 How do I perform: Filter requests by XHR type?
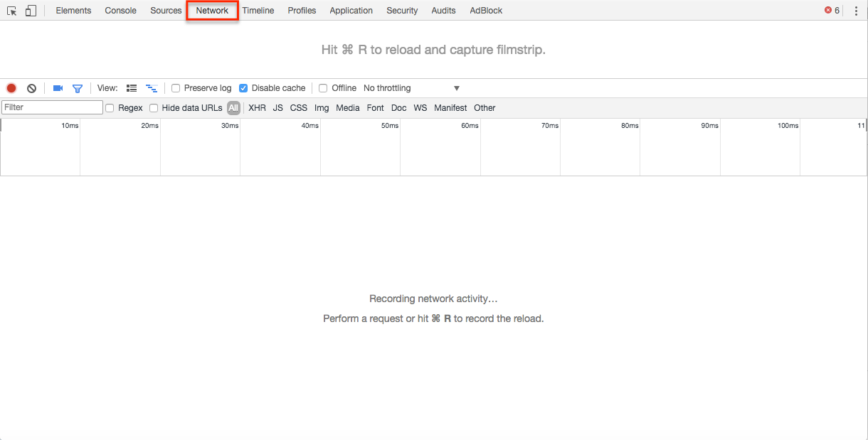click(x=257, y=108)
